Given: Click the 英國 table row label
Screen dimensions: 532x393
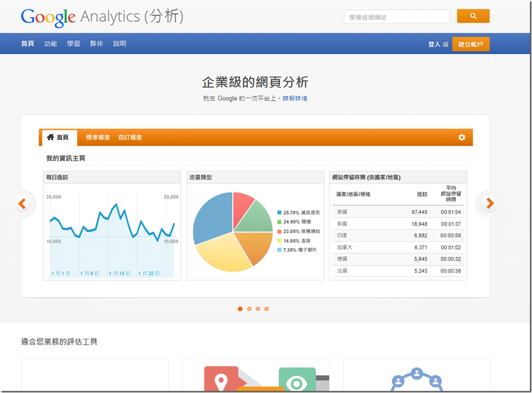Looking at the screenshot, I should (342, 224).
